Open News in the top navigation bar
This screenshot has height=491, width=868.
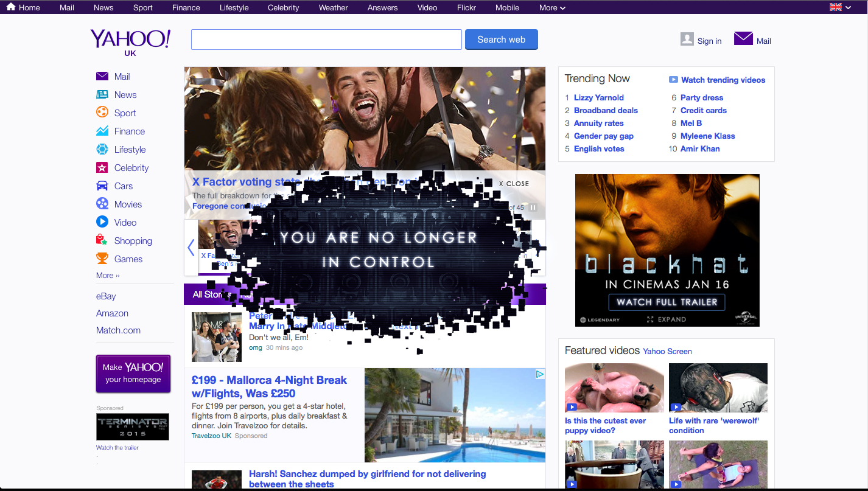(103, 7)
